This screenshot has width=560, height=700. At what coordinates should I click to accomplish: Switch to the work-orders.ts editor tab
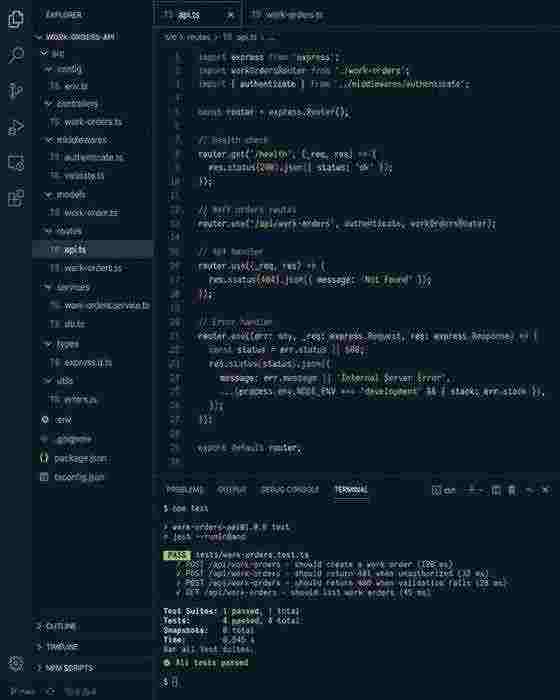click(286, 15)
